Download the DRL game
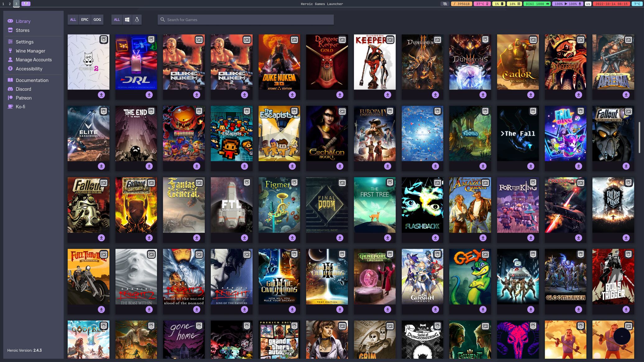The height and width of the screenshot is (362, 644). click(x=149, y=95)
